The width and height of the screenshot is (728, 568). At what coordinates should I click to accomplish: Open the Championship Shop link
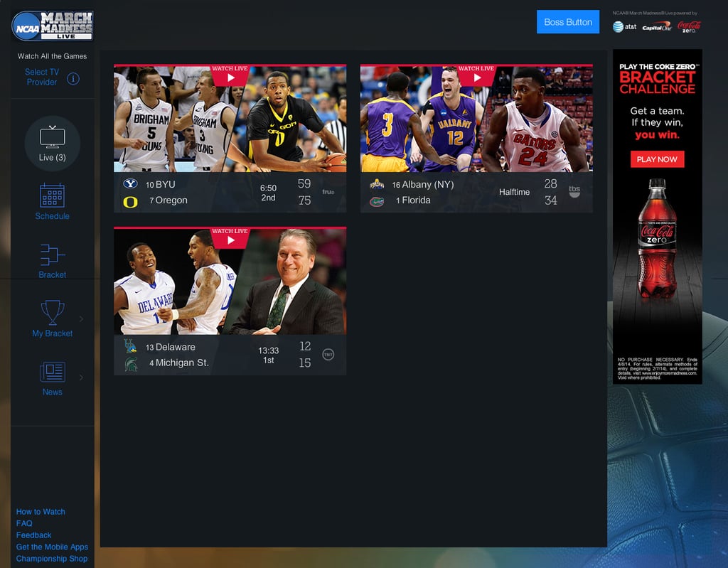pyautogui.click(x=51, y=558)
